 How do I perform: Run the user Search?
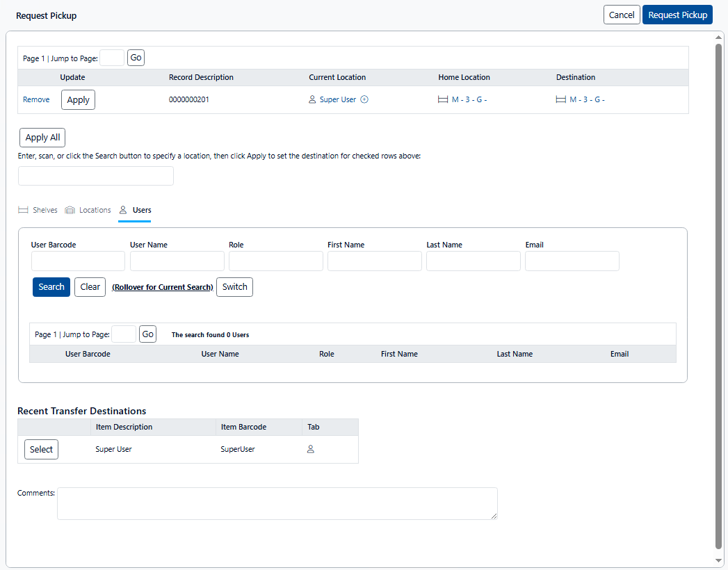(x=51, y=287)
